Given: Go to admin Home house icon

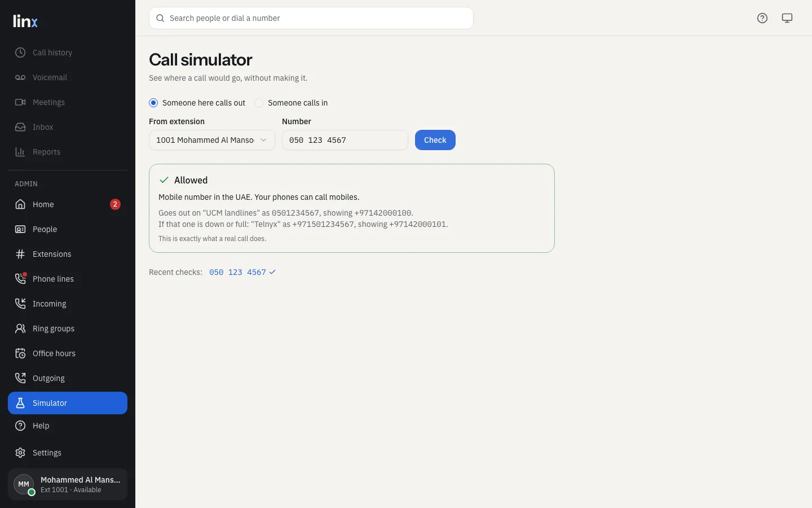Looking at the screenshot, I should [x=20, y=204].
